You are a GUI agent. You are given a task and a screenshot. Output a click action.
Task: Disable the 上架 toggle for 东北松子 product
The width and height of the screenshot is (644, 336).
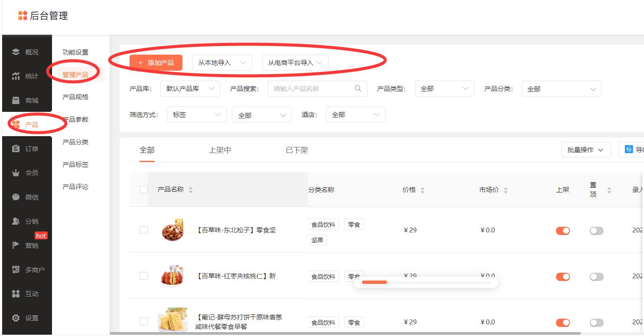coord(563,231)
